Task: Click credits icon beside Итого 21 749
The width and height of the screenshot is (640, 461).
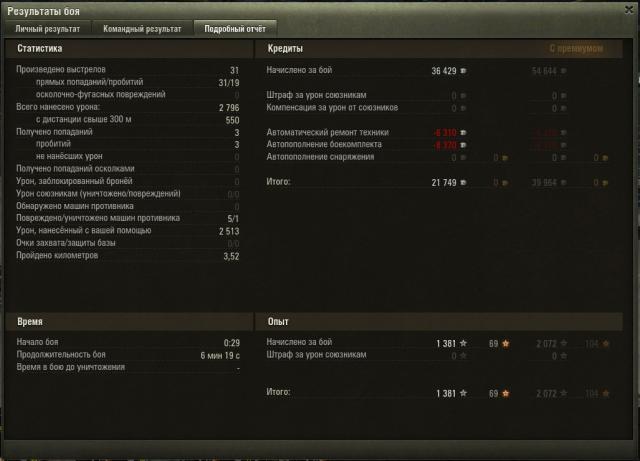Action: (463, 183)
